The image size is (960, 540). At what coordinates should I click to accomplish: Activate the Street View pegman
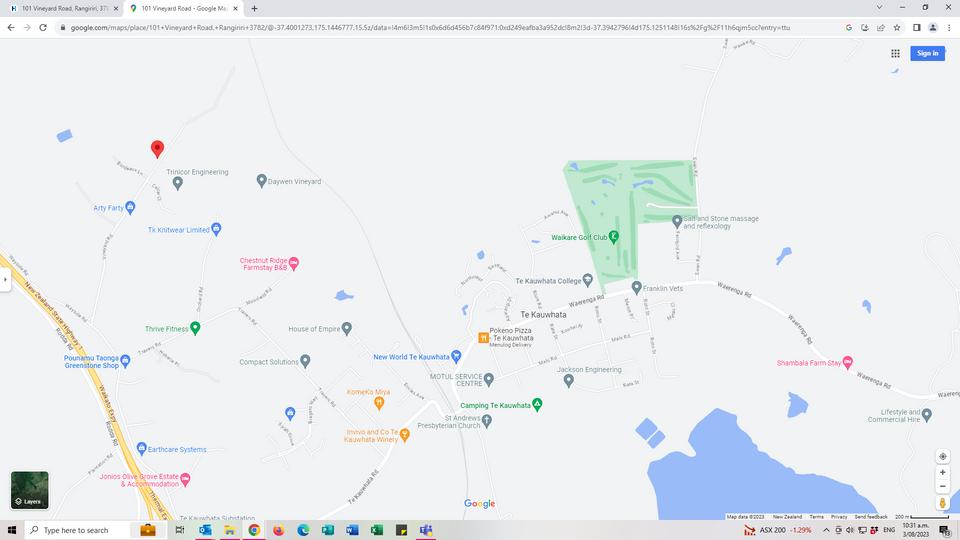click(943, 503)
